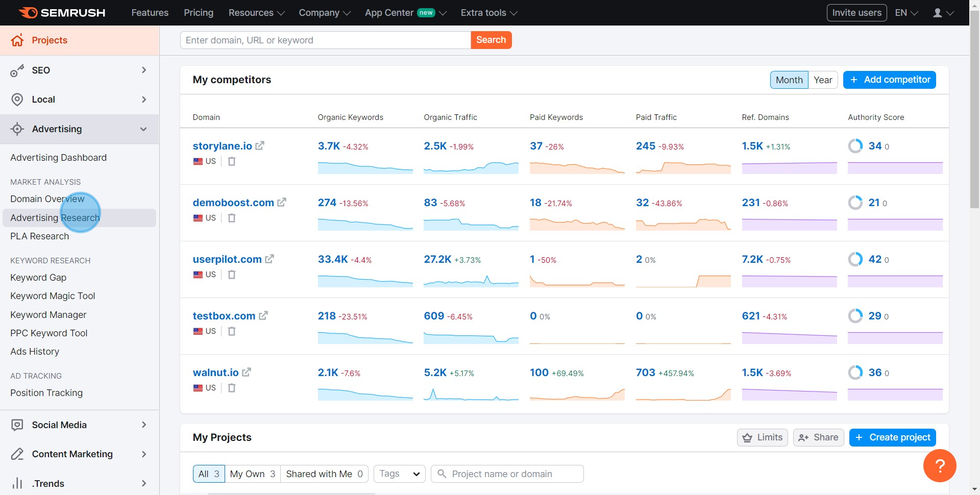
Task: Open userpilot.com external link icon
Action: point(269,259)
